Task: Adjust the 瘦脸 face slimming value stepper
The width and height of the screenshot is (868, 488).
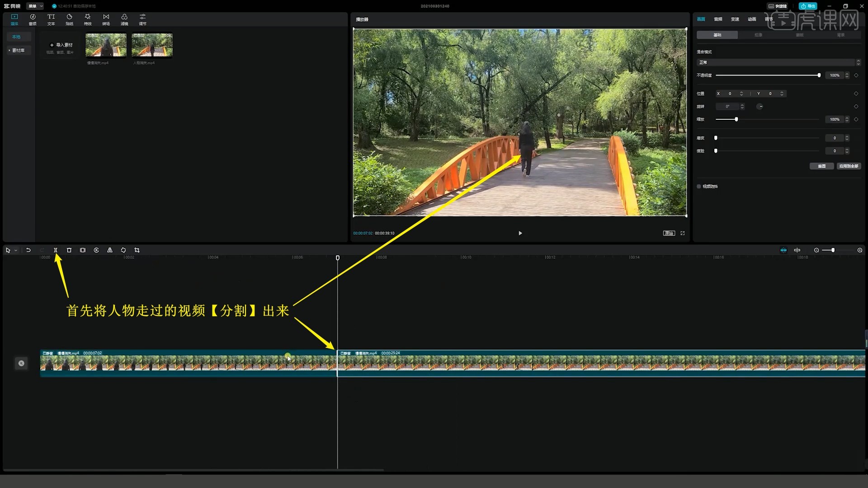Action: click(847, 151)
